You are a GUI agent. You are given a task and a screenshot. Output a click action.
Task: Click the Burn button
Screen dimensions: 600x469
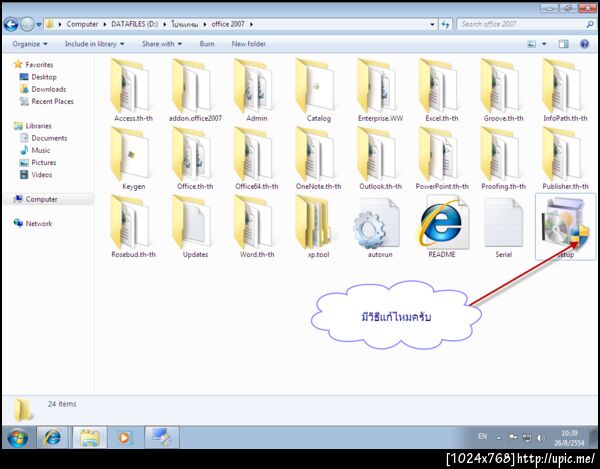click(207, 44)
